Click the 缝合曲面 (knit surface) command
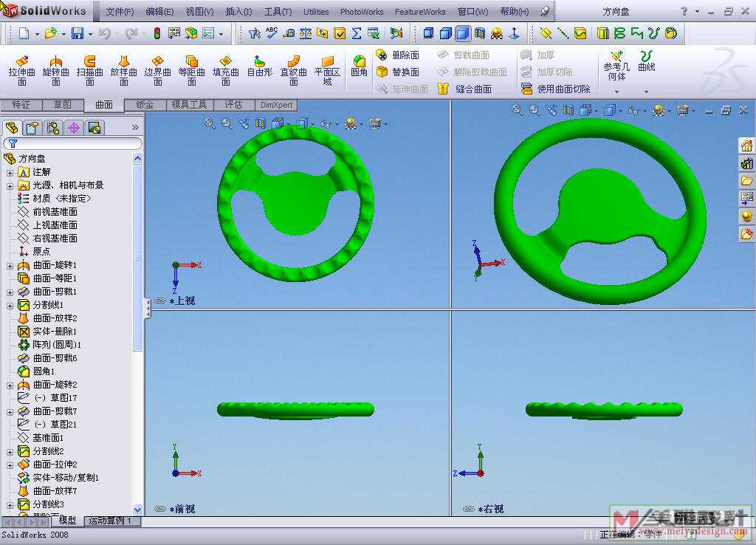 click(465, 89)
